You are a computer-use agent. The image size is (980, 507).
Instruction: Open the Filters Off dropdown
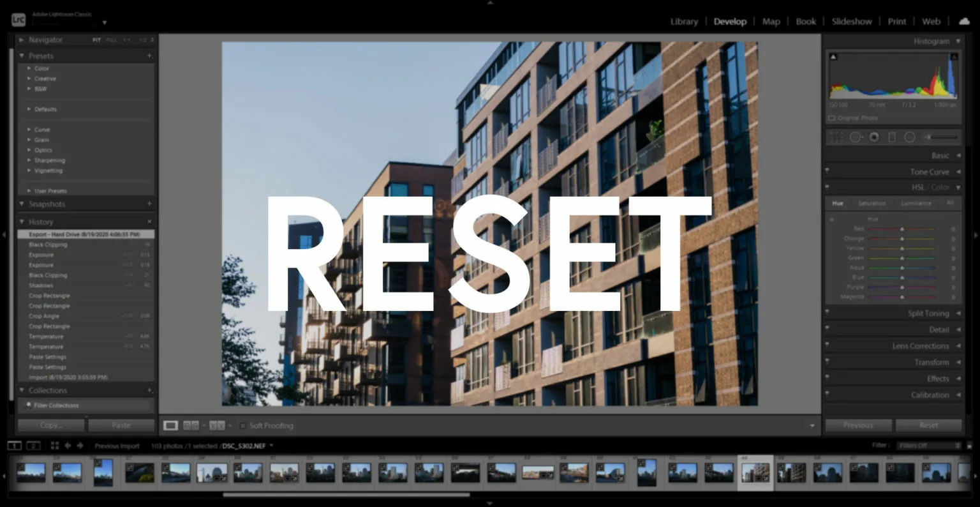click(x=928, y=446)
